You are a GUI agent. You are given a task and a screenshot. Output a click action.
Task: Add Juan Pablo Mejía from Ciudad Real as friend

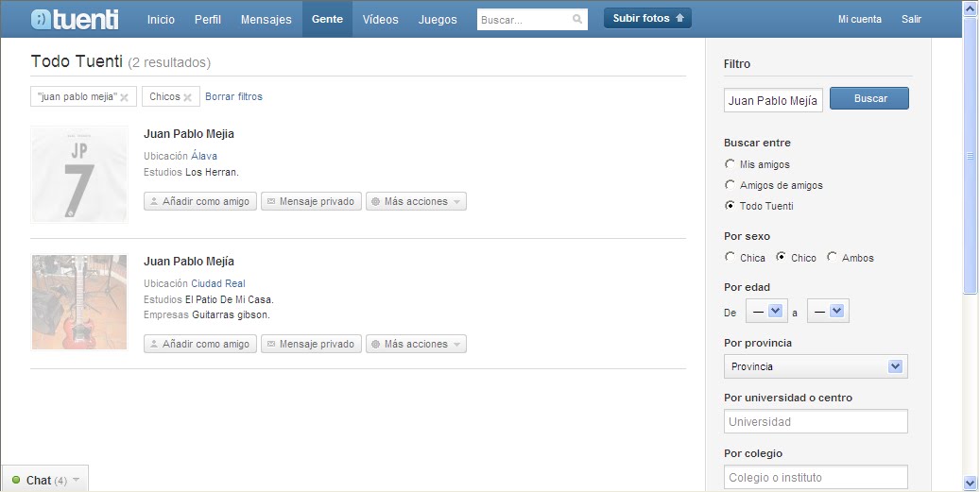[x=200, y=344]
